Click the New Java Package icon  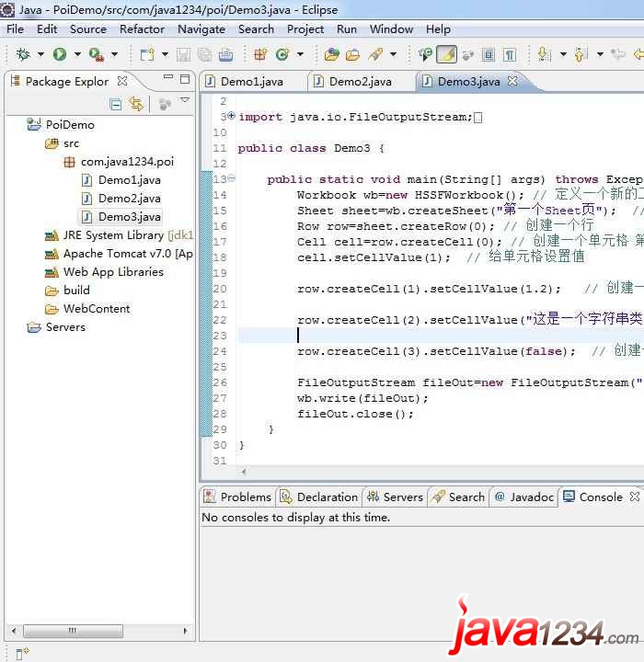click(x=260, y=54)
